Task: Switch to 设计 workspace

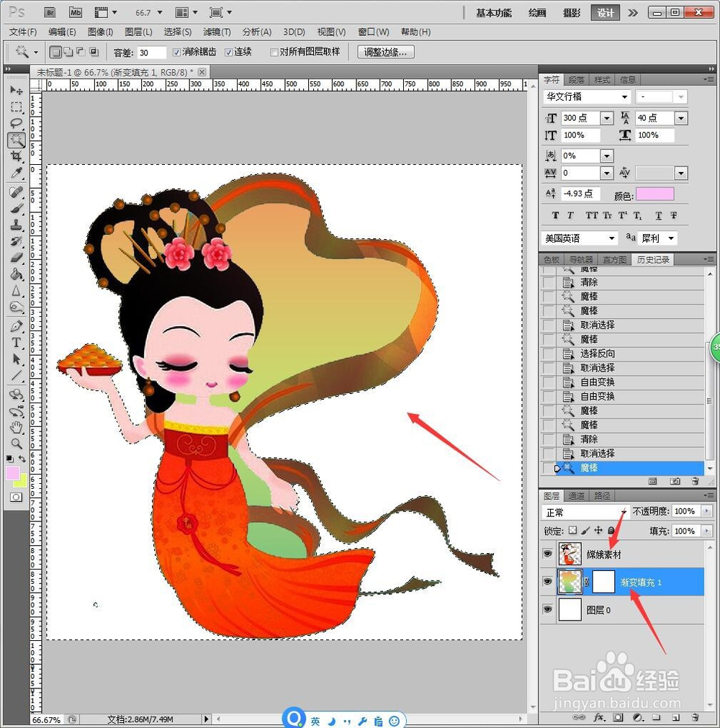Action: pyautogui.click(x=605, y=13)
